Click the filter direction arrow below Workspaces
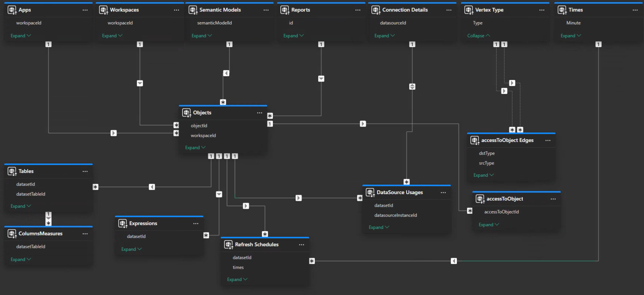 pyautogui.click(x=140, y=83)
